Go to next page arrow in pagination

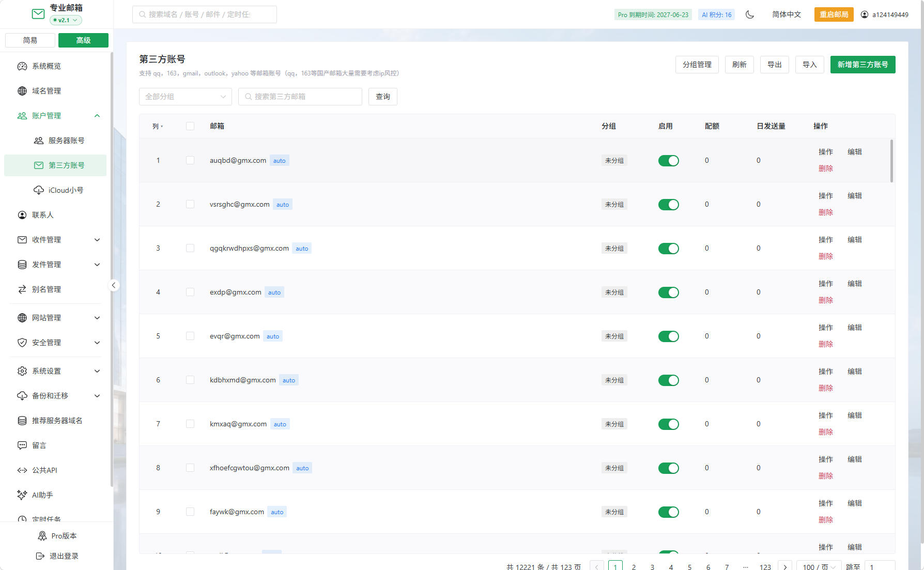(x=785, y=567)
